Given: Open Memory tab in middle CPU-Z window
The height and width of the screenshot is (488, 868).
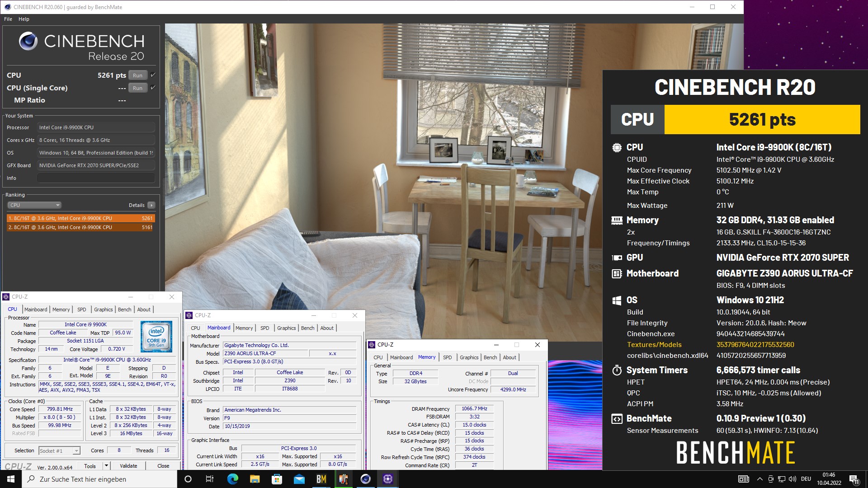Looking at the screenshot, I should tap(244, 328).
